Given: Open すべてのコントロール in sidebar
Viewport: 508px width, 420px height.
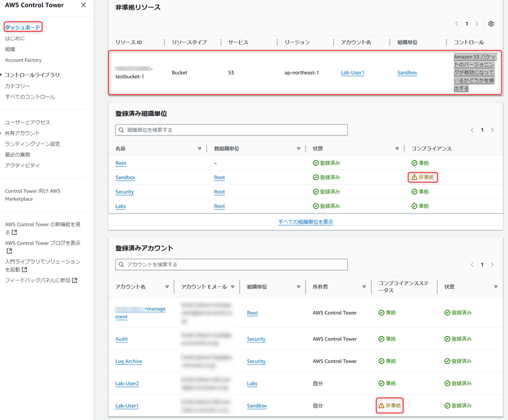Looking at the screenshot, I should point(30,97).
